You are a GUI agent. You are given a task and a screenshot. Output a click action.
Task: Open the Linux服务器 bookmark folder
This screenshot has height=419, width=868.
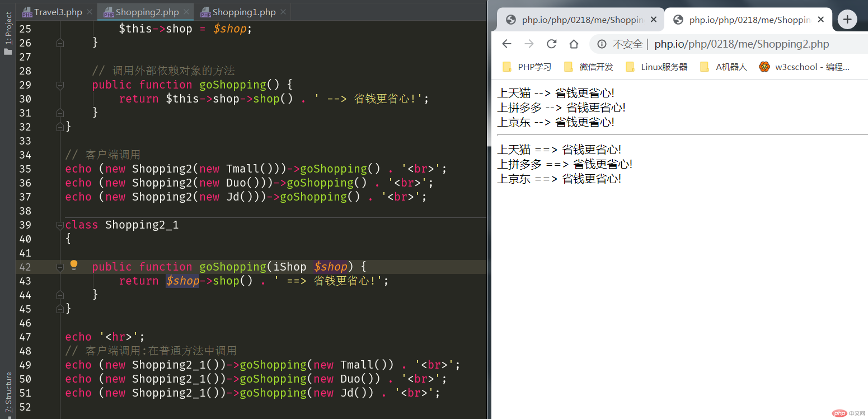point(656,67)
